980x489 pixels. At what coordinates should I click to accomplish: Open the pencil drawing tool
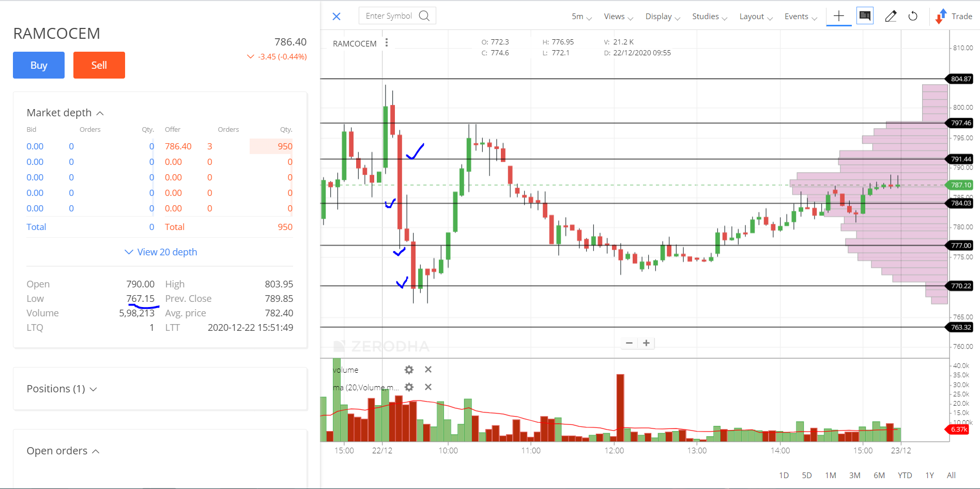891,17
